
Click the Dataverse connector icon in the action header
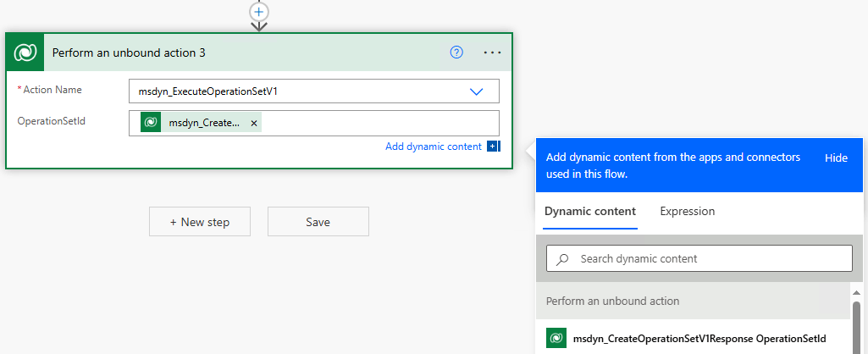click(x=25, y=52)
